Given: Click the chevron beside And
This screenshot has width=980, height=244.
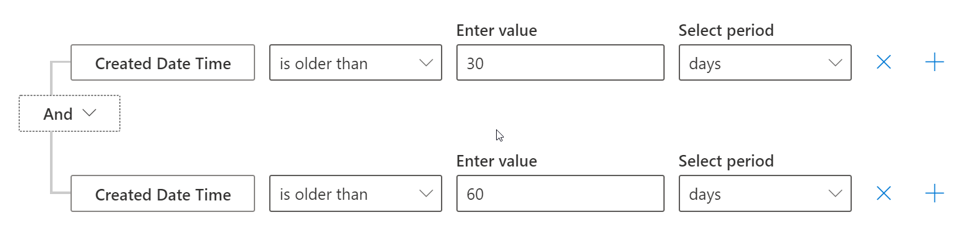Looking at the screenshot, I should tap(90, 113).
